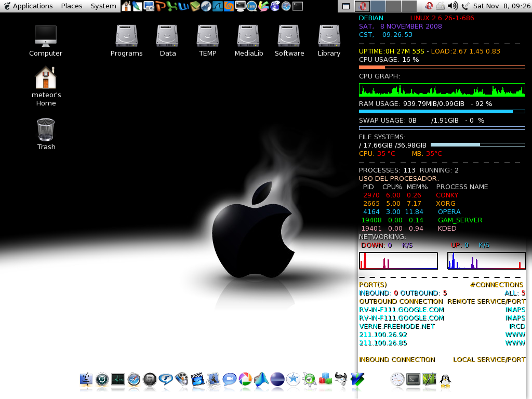The height and width of the screenshot is (399, 532).
Task: Select the Library drive icon
Action: pyautogui.click(x=329, y=41)
